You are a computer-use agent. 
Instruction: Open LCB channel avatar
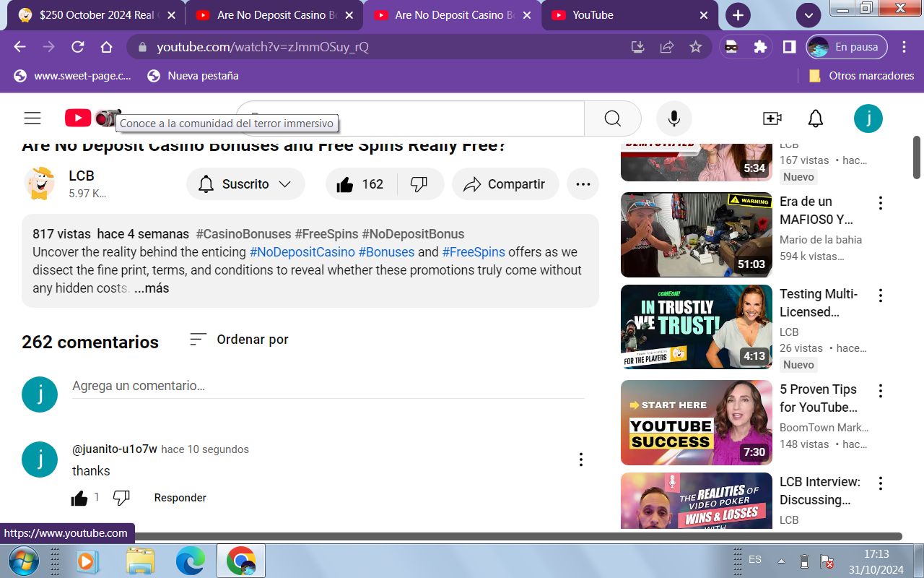[x=40, y=184]
